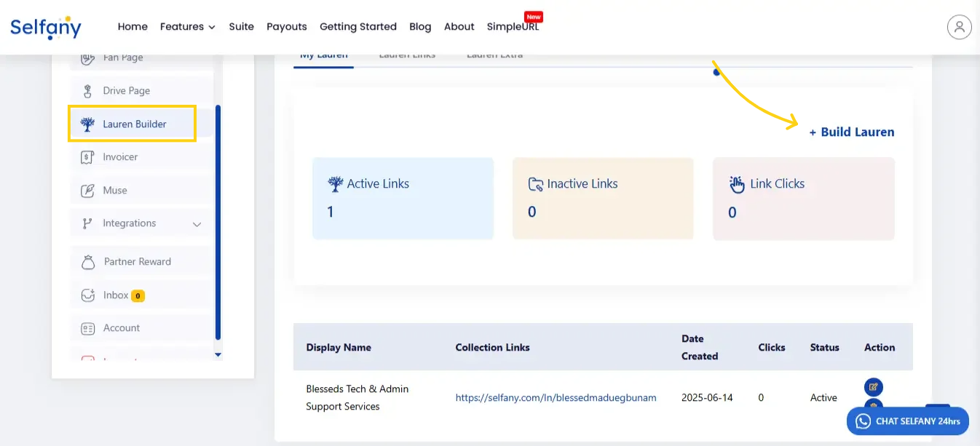Expand the Features dropdown in navbar

click(188, 27)
